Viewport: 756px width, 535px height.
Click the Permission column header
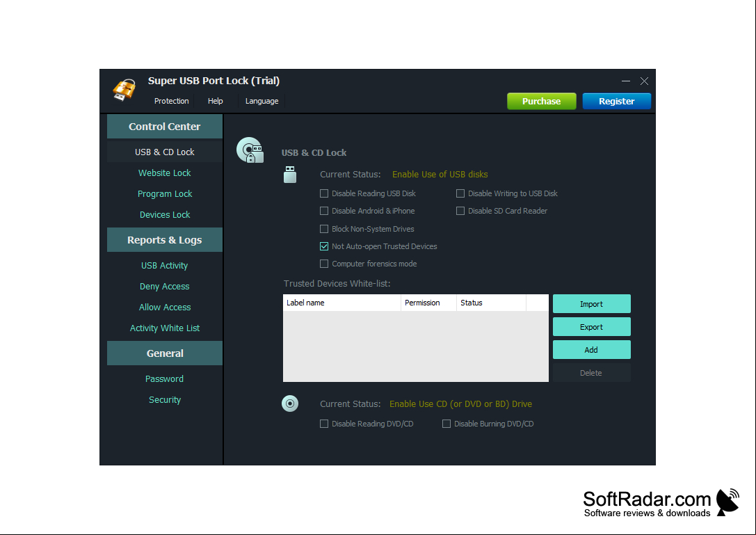click(428, 303)
